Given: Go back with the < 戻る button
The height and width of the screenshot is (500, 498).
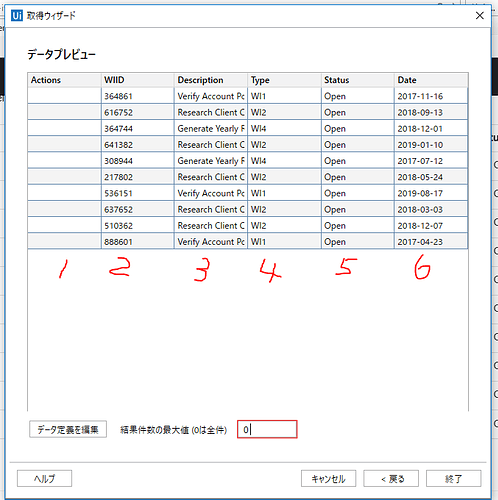Looking at the screenshot, I should [x=391, y=479].
